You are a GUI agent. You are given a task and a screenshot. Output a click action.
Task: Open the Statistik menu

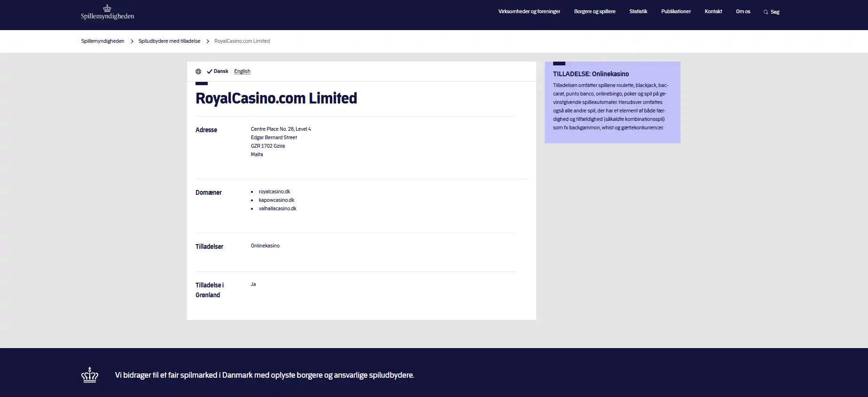click(x=638, y=11)
